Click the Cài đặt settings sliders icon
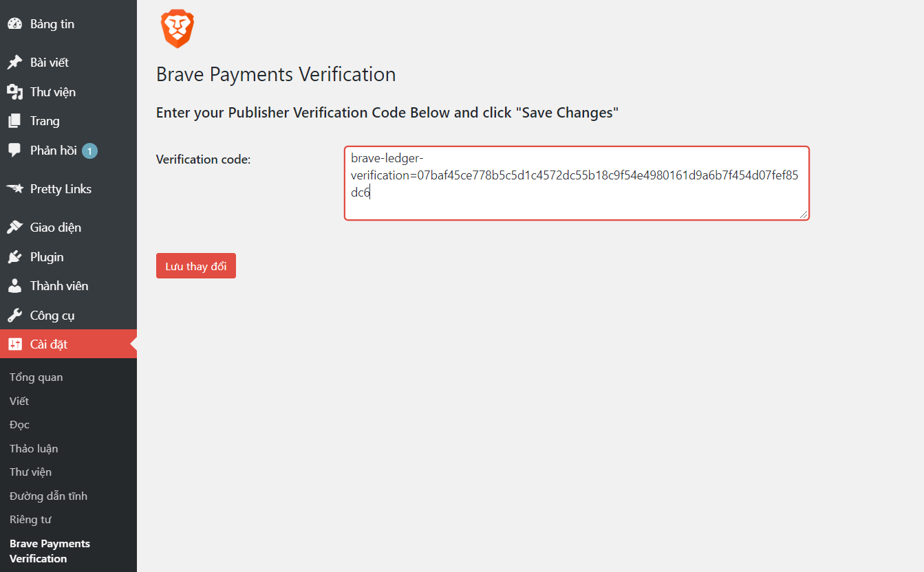This screenshot has height=572, width=924. click(14, 344)
